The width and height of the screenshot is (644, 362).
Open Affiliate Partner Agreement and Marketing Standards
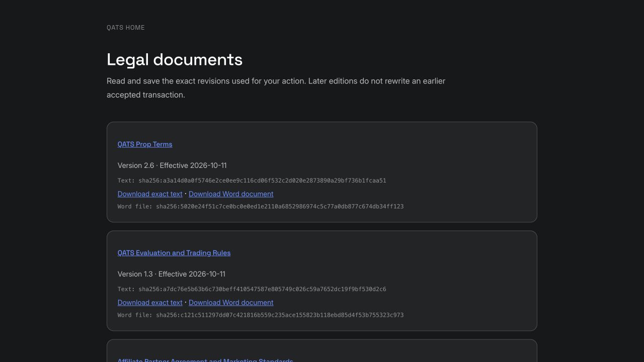click(205, 360)
